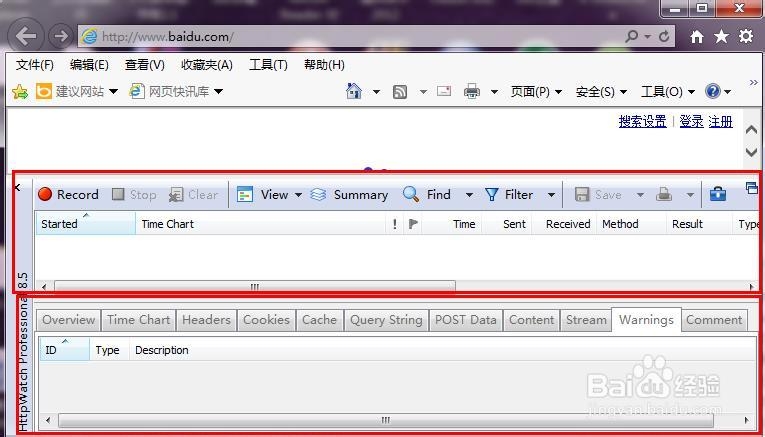Open the Cache tab
Viewport: 765px width, 437px height.
click(x=320, y=320)
